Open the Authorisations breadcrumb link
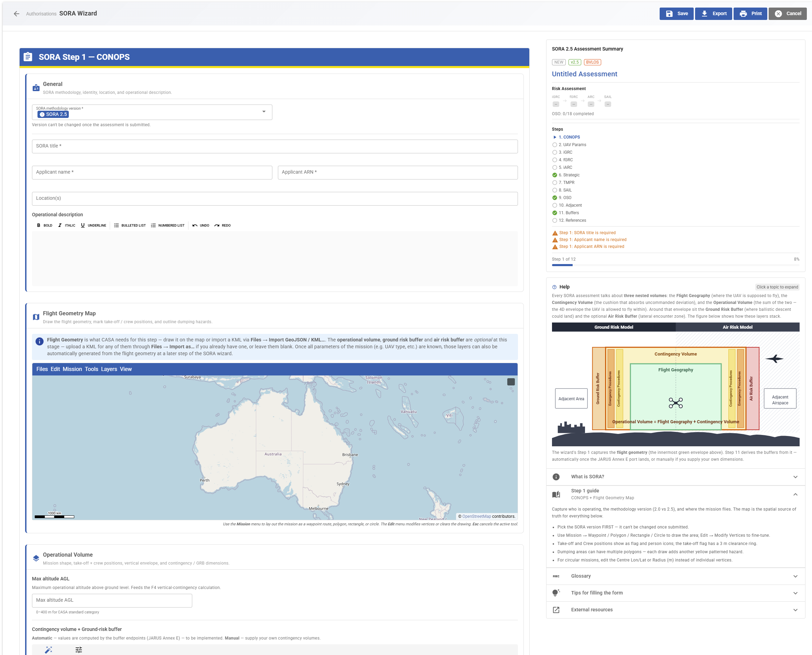The height and width of the screenshot is (655, 812). point(41,14)
